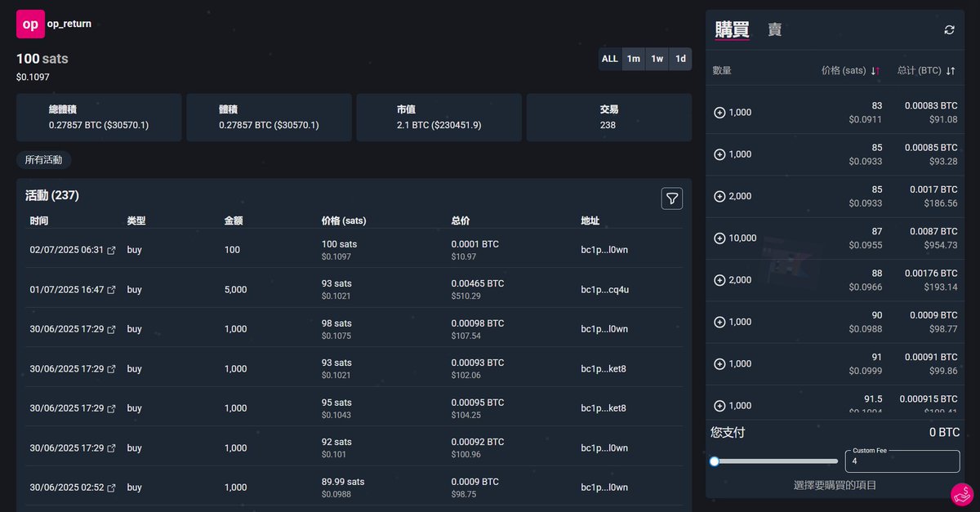Click the 0.00465 BTC total cell
This screenshot has width=980, height=512.
coord(478,284)
